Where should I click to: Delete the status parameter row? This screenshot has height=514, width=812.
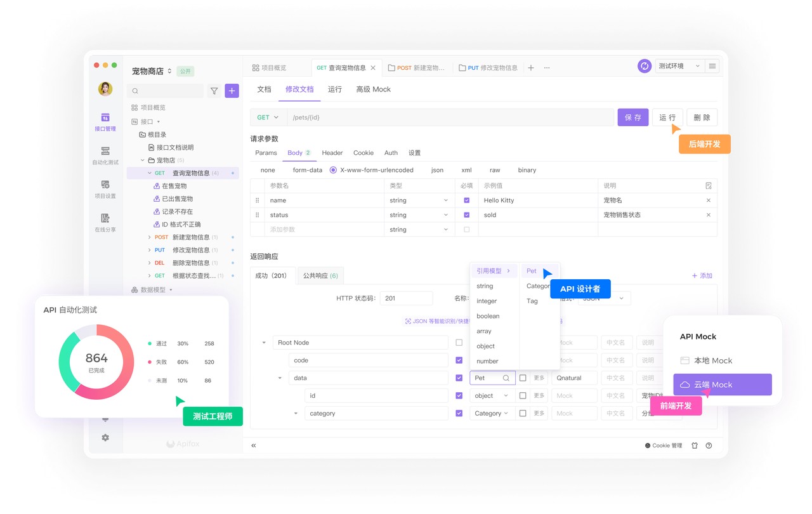(709, 214)
